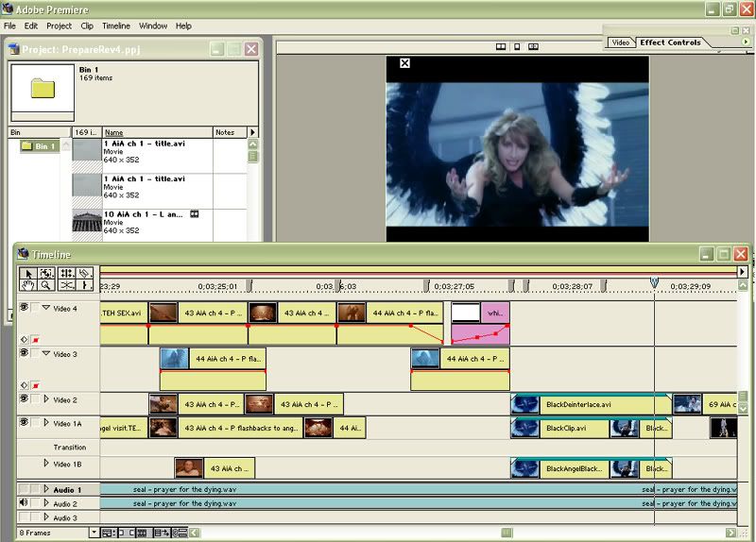The width and height of the screenshot is (756, 542).
Task: Collapse the Video 3 track triangle
Action: pos(46,353)
